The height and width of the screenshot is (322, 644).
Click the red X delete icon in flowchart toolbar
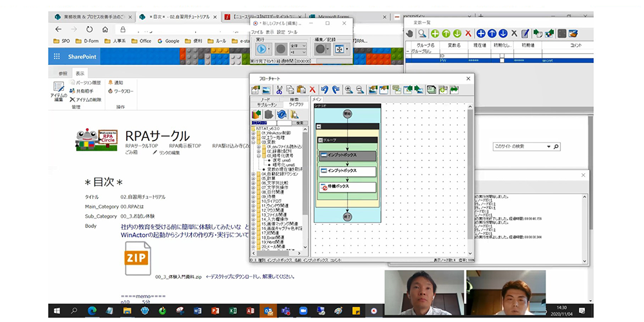tap(312, 90)
